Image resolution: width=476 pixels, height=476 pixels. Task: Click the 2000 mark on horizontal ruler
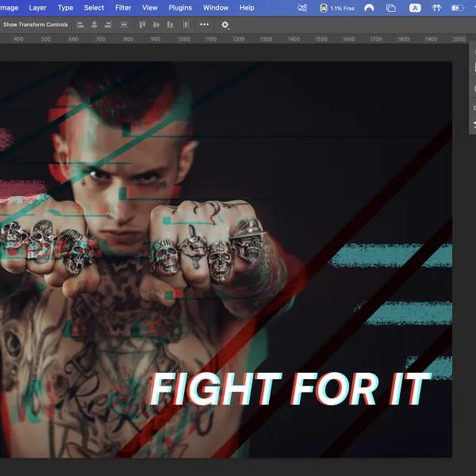click(459, 39)
